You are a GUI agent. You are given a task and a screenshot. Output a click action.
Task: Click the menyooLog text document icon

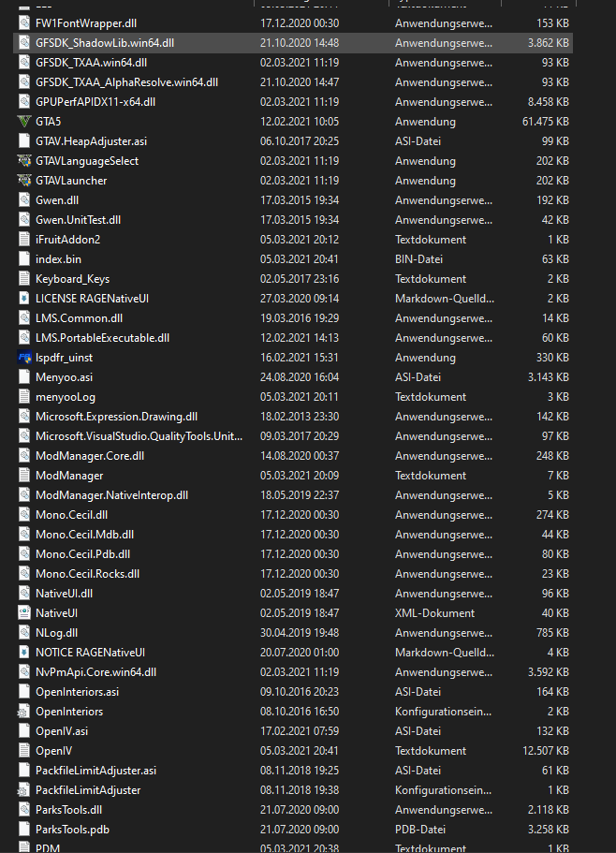(x=24, y=397)
